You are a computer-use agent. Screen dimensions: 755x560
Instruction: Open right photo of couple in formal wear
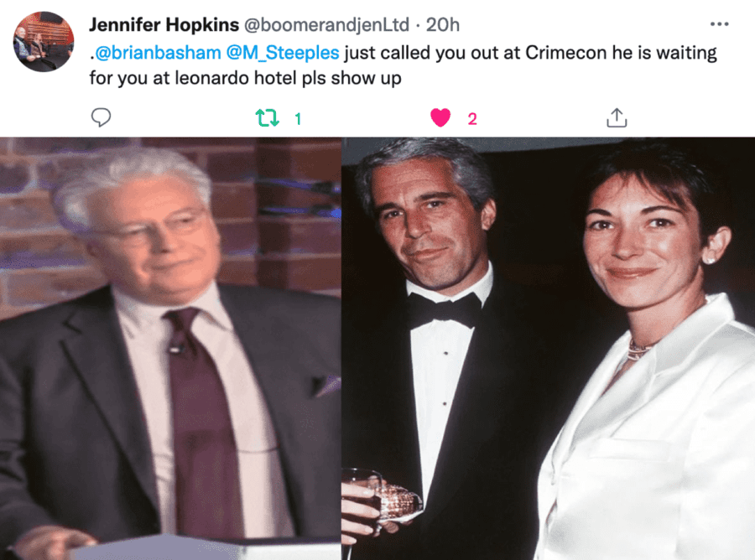549,348
